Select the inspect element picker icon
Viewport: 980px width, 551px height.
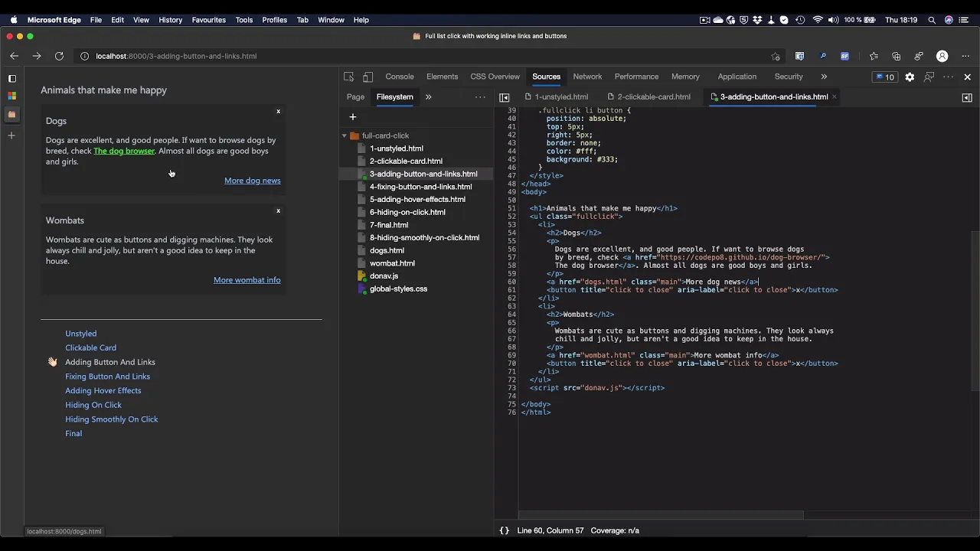(349, 77)
